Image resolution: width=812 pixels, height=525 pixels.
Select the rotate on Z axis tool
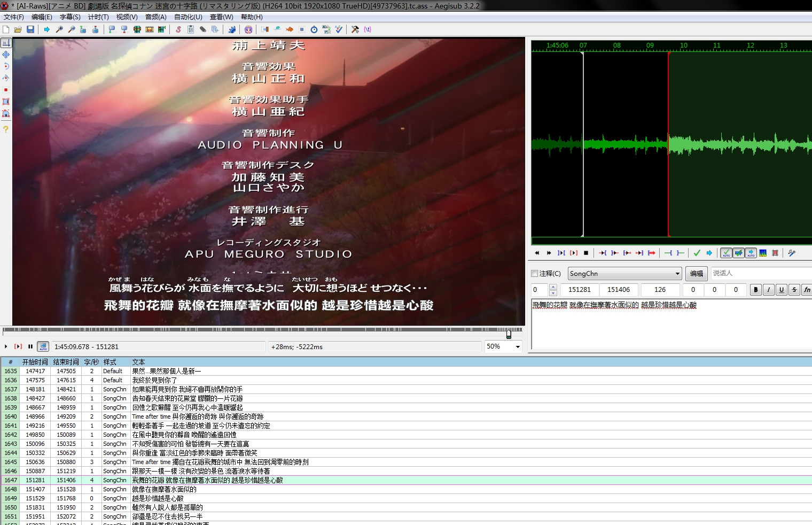pos(6,66)
